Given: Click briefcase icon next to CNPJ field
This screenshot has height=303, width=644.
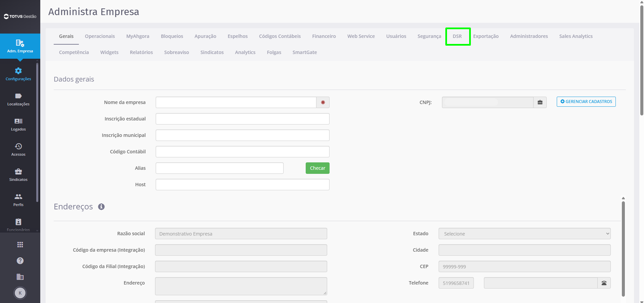Looking at the screenshot, I should coord(540,102).
